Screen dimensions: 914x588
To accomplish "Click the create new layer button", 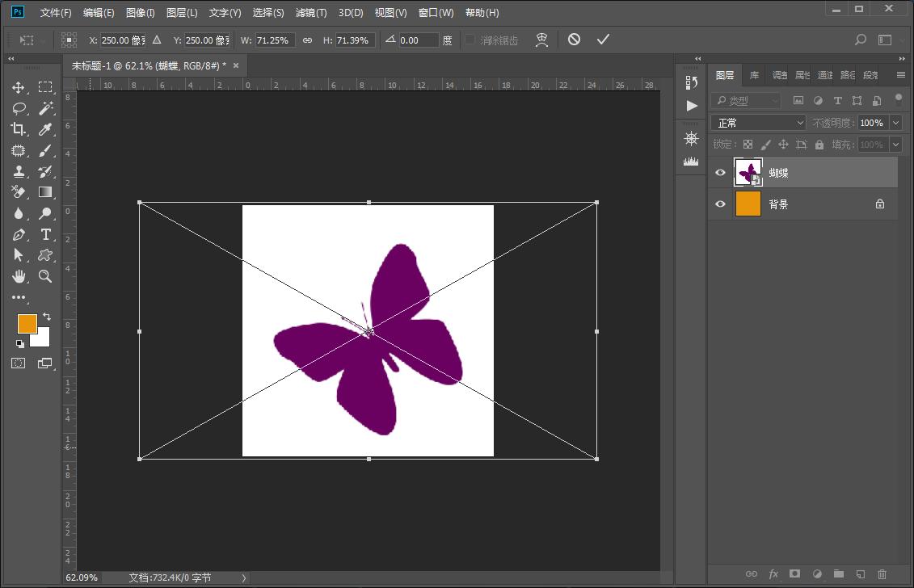I will (861, 574).
